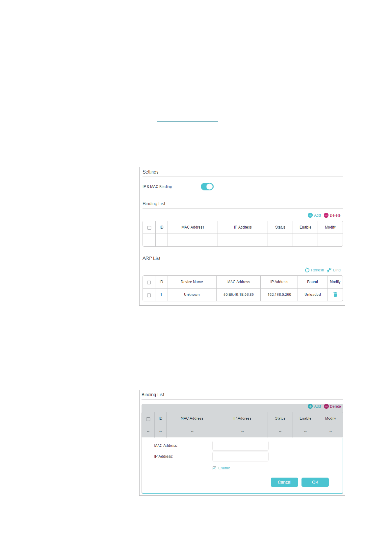
Task: Select the checkbox for the Unknown device row
Action: click(x=149, y=295)
